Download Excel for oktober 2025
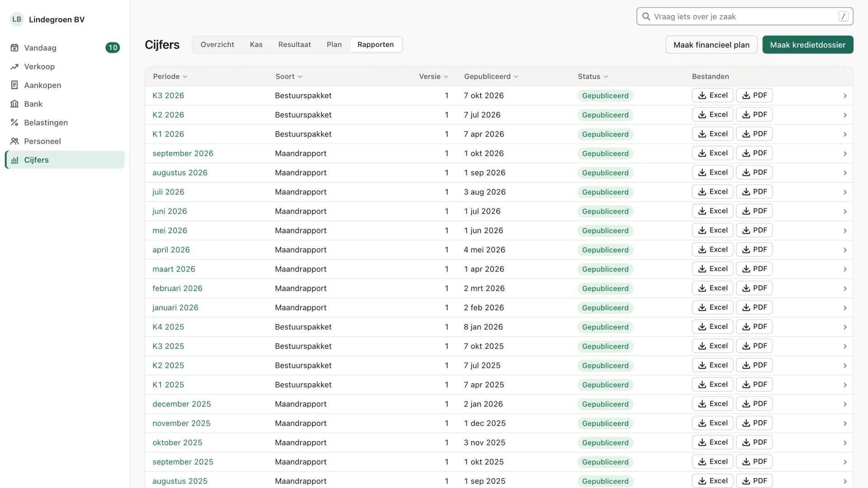The image size is (868, 488). click(x=712, y=442)
